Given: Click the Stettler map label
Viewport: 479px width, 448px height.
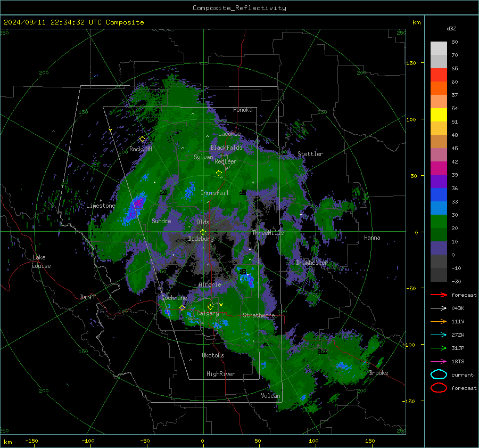Looking at the screenshot, I should coord(310,154).
